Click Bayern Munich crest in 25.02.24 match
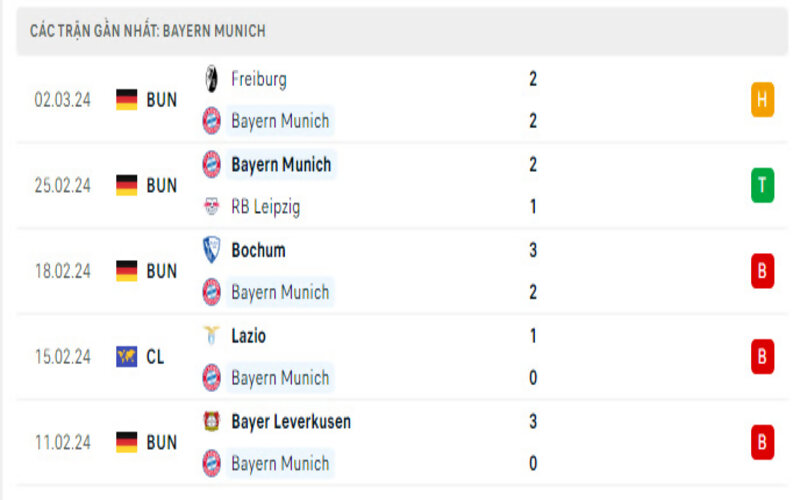 [x=211, y=164]
